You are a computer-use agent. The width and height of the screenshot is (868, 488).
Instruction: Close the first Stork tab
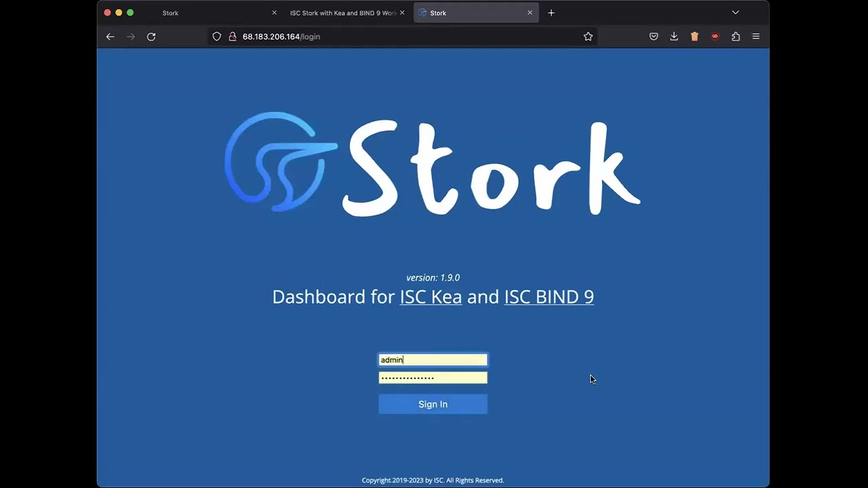pyautogui.click(x=274, y=13)
